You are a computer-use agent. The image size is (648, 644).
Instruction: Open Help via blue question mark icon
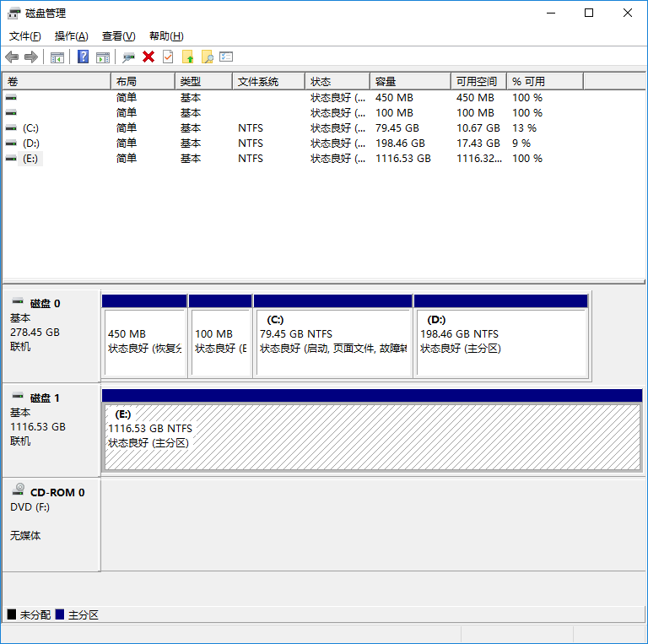coord(83,57)
